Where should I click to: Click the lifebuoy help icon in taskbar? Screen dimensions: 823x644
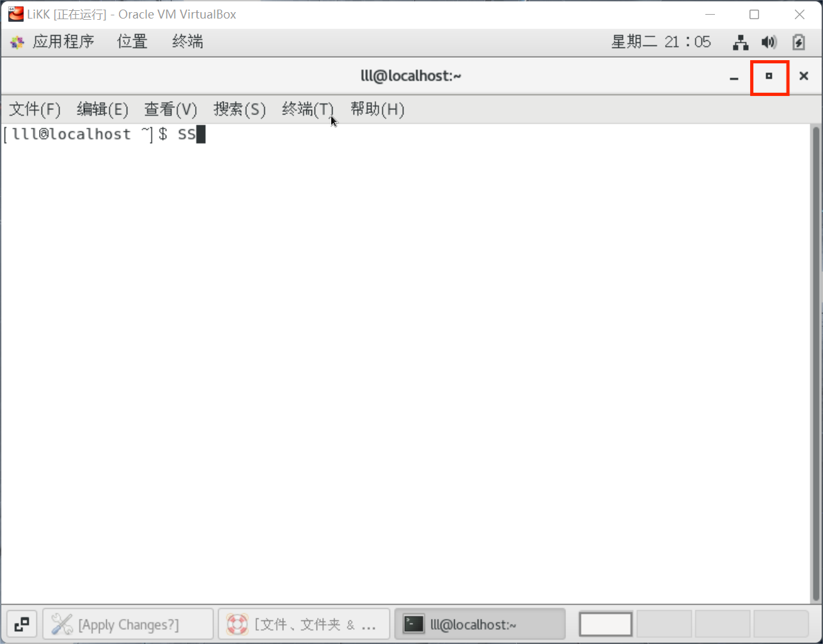[237, 624]
